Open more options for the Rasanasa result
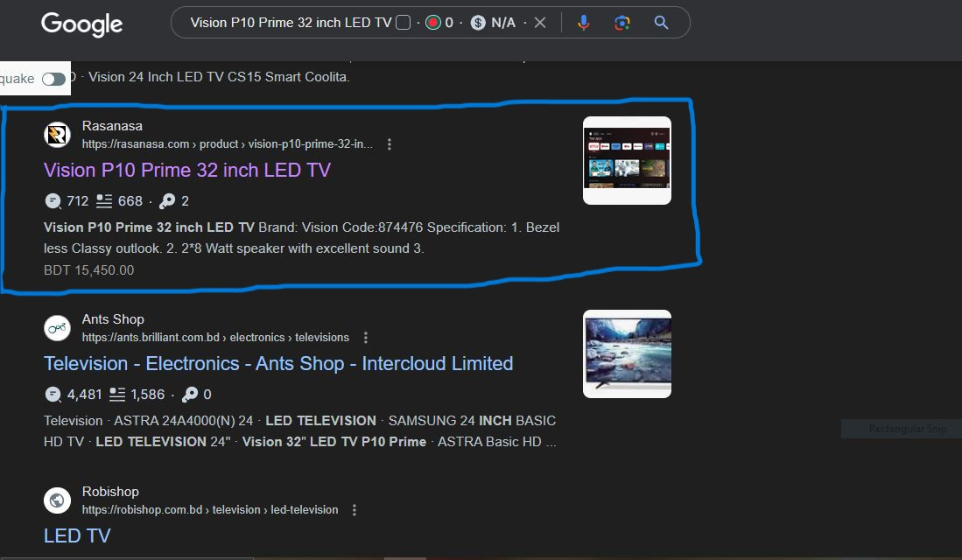 (389, 144)
